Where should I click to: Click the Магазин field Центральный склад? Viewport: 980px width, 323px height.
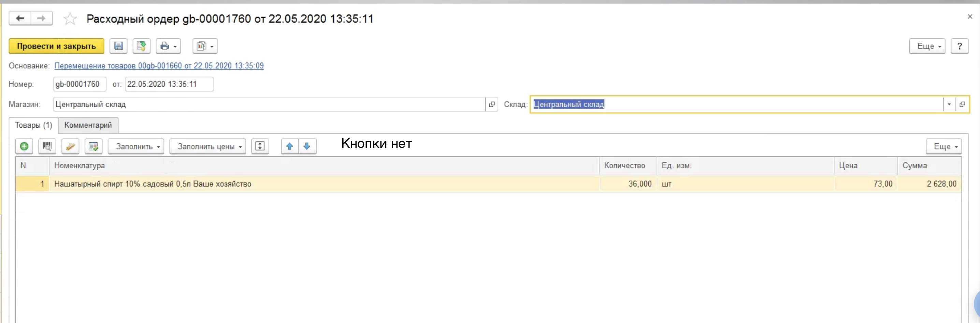(x=269, y=104)
